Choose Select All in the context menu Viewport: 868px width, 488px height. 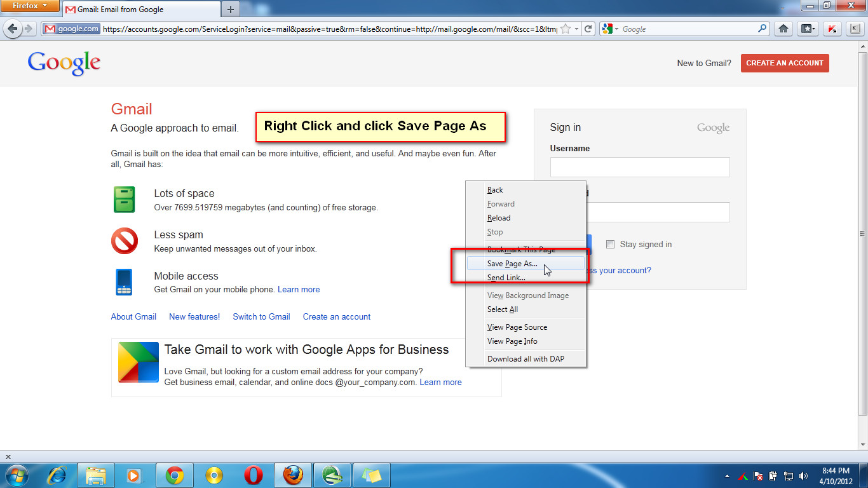[526, 309]
